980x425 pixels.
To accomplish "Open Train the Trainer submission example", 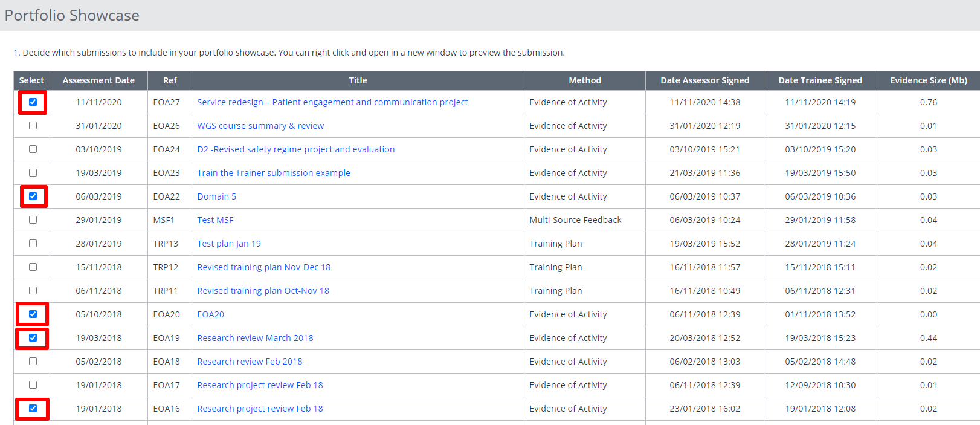I will coord(274,173).
